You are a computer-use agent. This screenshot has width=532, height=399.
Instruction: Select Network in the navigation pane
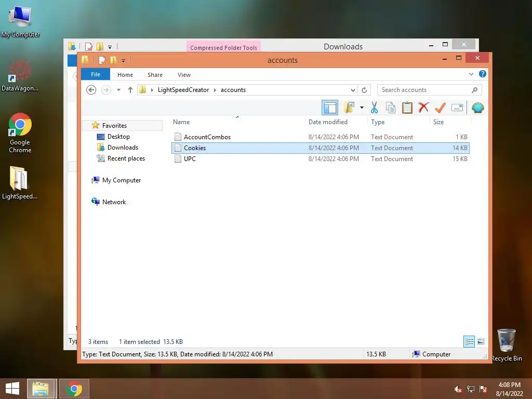pyautogui.click(x=114, y=202)
